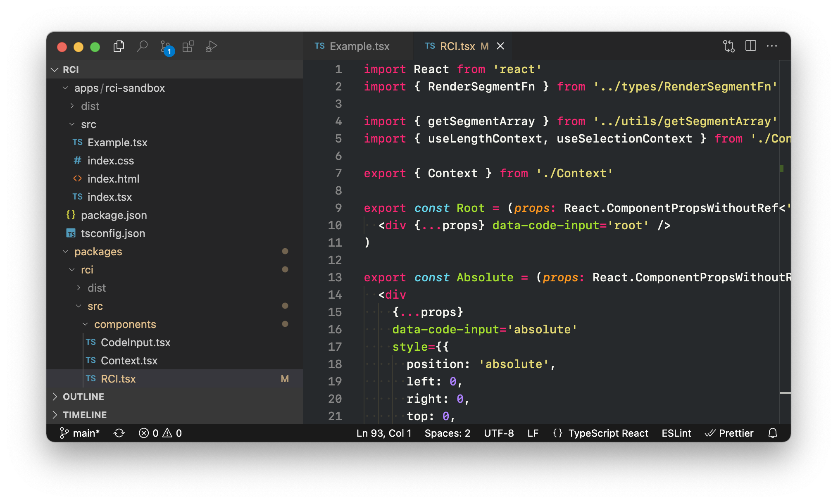Viewport: 838px width, 504px height.
Task: Expand the TIMELINE section
Action: (x=84, y=415)
